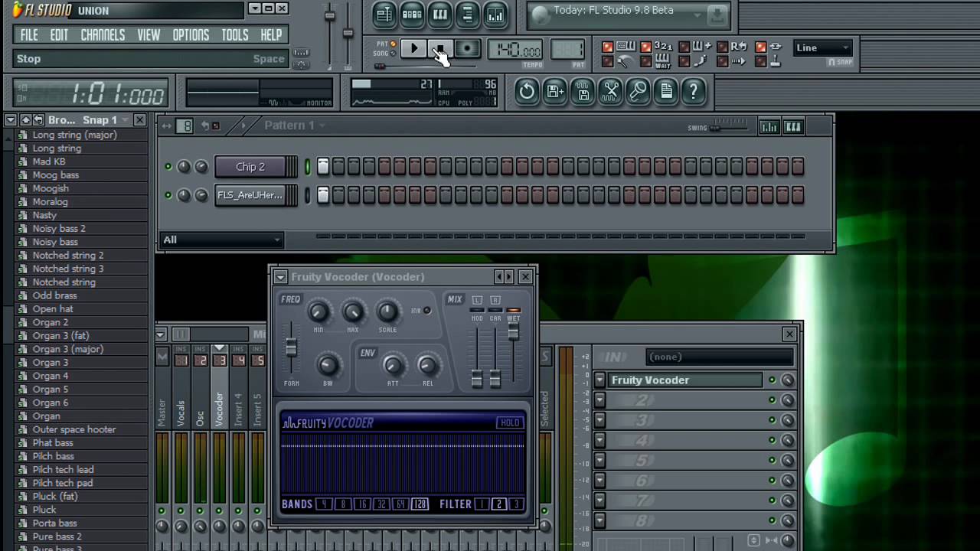Mute the Chip 2 channel LED
The width and height of the screenshot is (980, 551).
point(168,167)
